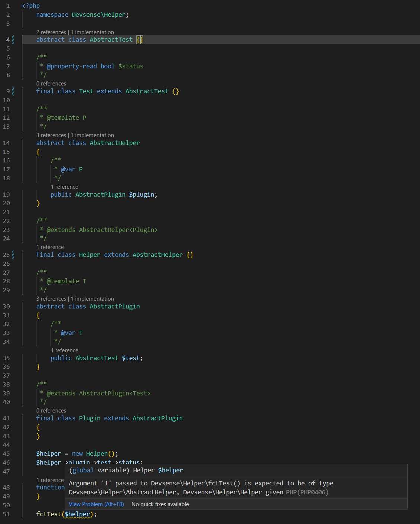Click the gutter change marker on line 9

pos(13,91)
